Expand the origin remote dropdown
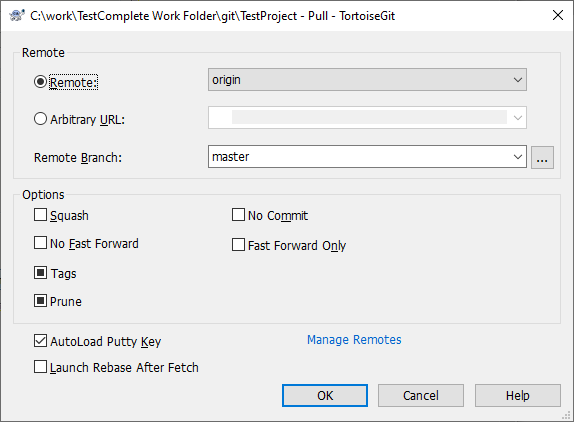 (x=367, y=79)
